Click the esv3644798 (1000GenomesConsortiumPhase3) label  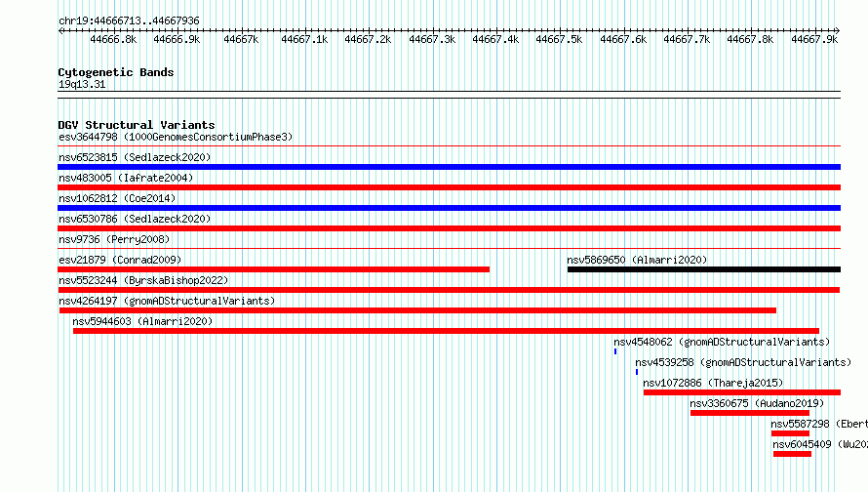tap(176, 137)
